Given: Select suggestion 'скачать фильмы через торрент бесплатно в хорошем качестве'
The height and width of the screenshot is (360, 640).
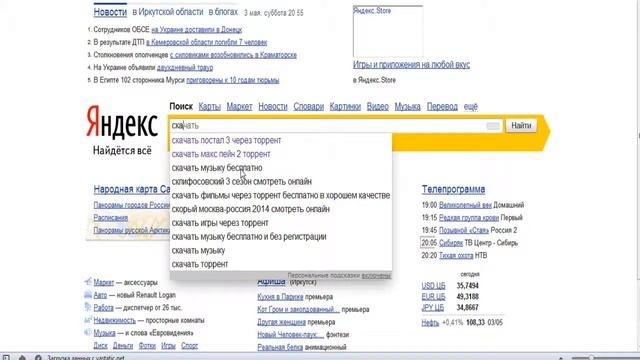Looking at the screenshot, I should (x=281, y=196).
